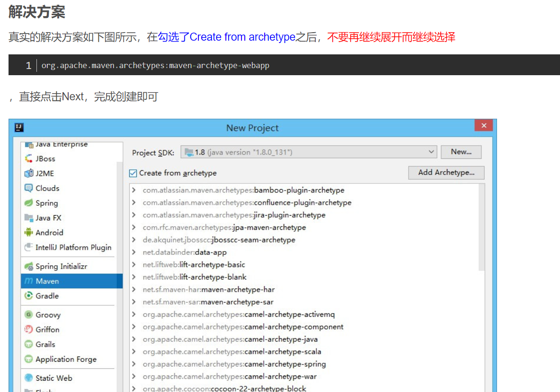Click the Spring leaf icon
The height and width of the screenshot is (392, 560).
pos(28,203)
